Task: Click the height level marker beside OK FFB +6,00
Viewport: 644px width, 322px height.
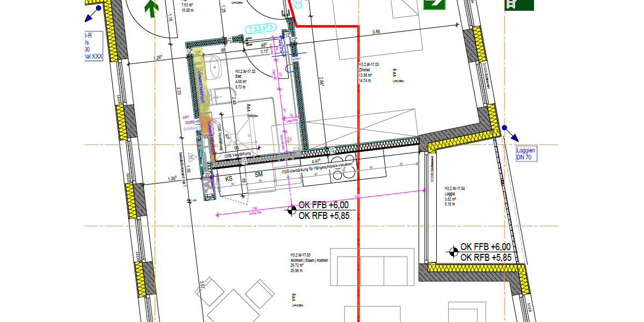Action: (x=291, y=210)
